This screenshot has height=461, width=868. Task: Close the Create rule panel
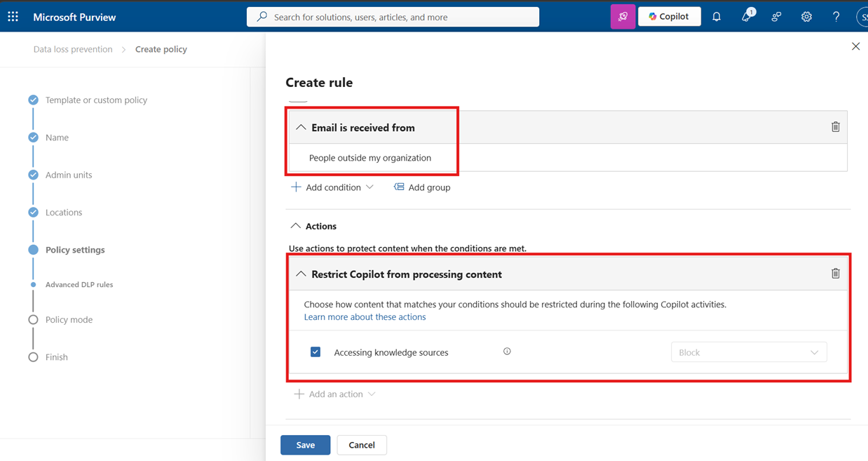tap(855, 46)
